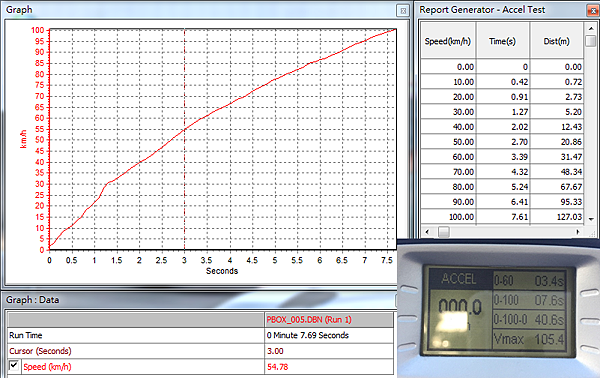Click the time cell 0.42

[x=503, y=82]
